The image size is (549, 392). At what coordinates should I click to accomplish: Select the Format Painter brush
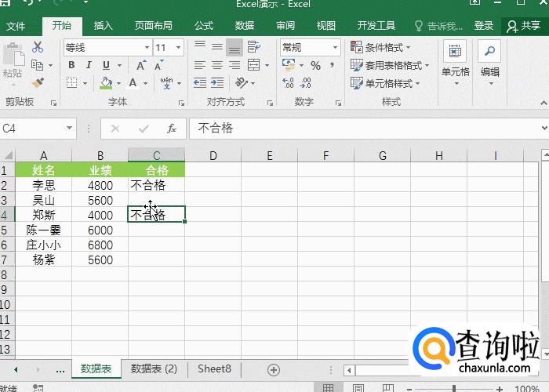click(x=38, y=83)
